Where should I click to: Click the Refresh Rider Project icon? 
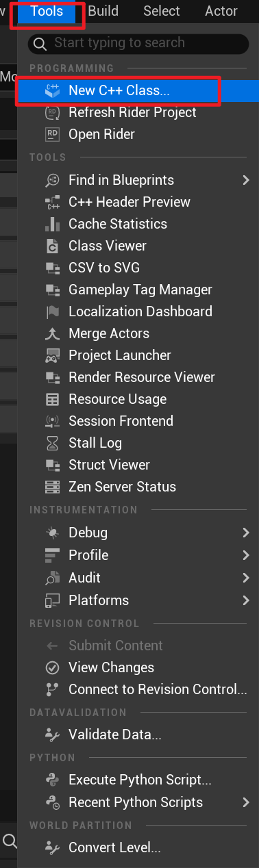53,112
